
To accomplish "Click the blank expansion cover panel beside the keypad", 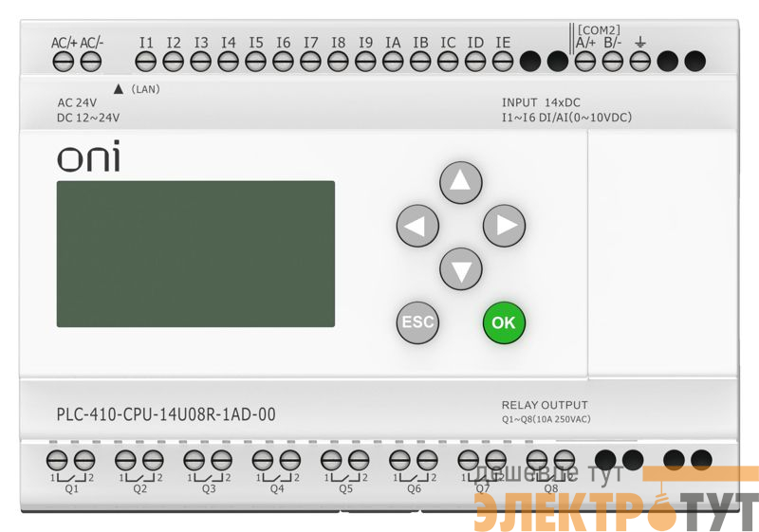I will 662,254.
